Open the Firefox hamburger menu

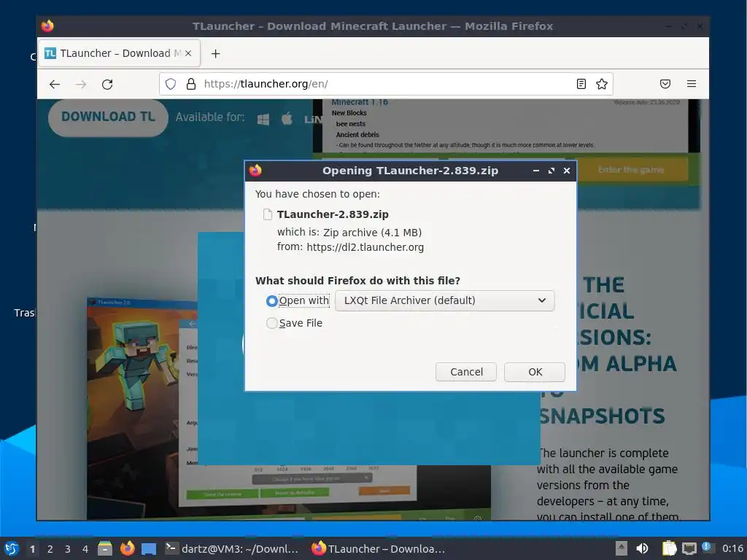692,85
